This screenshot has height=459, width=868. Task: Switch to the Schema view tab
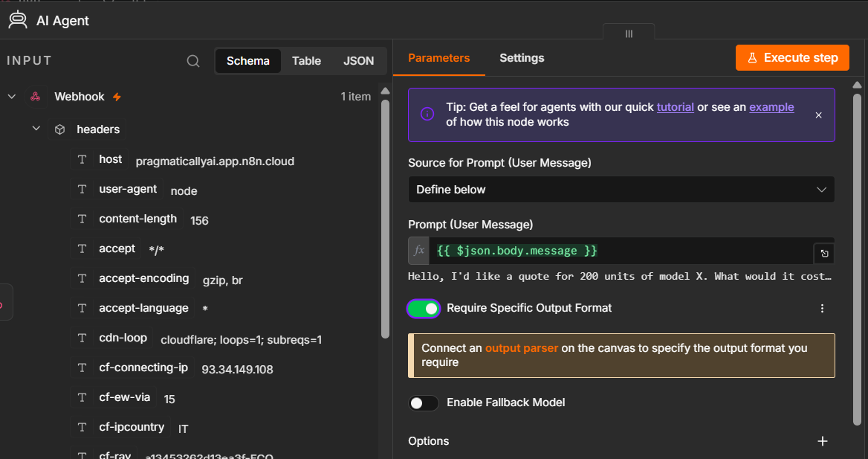pyautogui.click(x=248, y=61)
